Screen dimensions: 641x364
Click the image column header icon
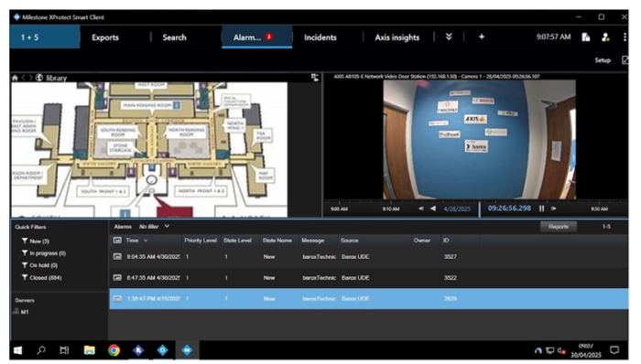coord(117,241)
